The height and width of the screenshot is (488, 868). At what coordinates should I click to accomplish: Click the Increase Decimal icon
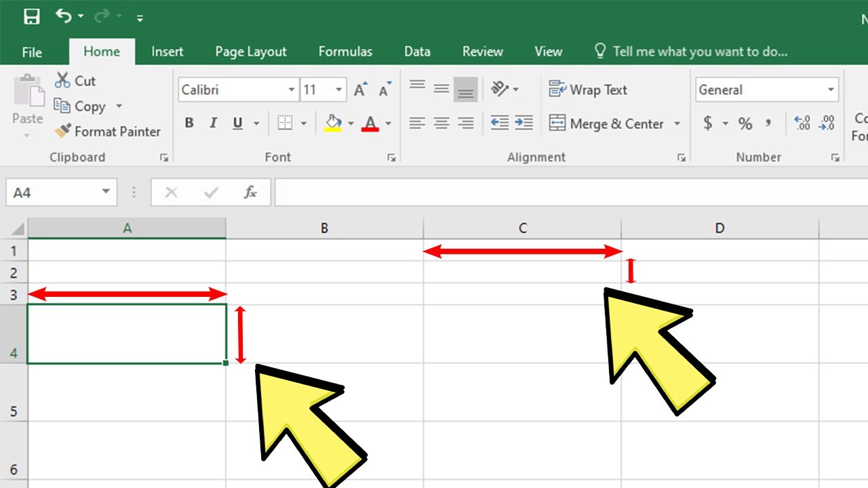coord(803,123)
